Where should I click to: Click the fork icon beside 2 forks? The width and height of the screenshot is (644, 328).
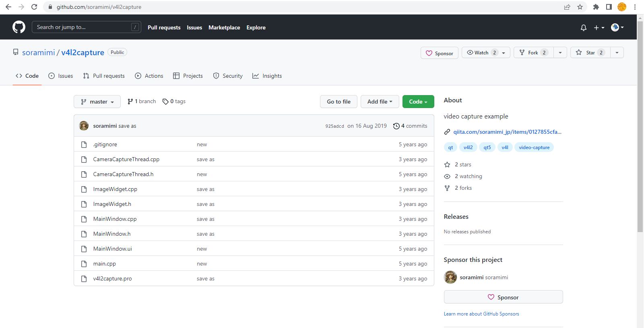coord(447,188)
